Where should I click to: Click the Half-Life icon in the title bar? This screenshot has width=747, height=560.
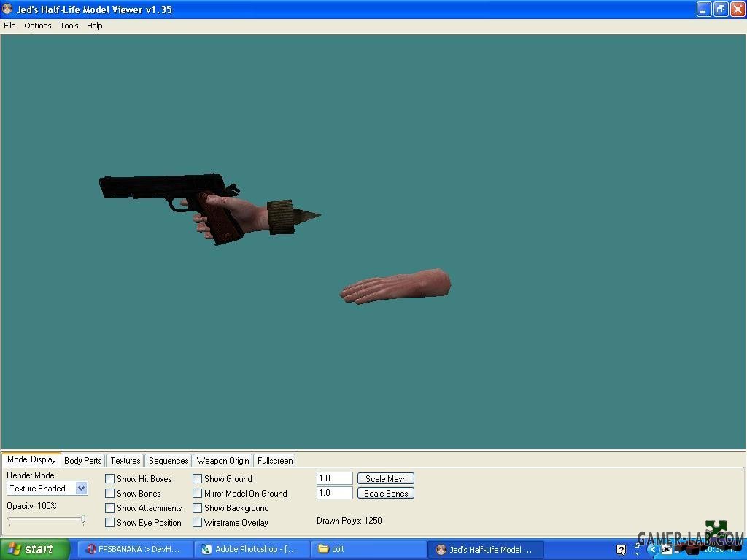pyautogui.click(x=8, y=9)
